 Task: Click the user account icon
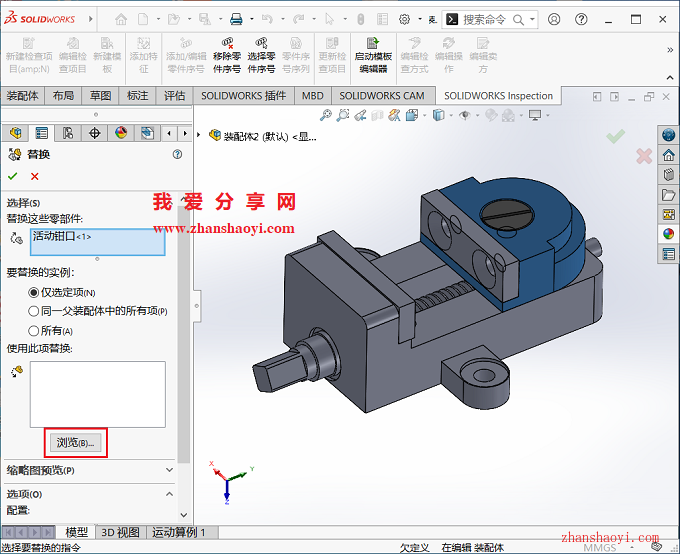[x=554, y=19]
